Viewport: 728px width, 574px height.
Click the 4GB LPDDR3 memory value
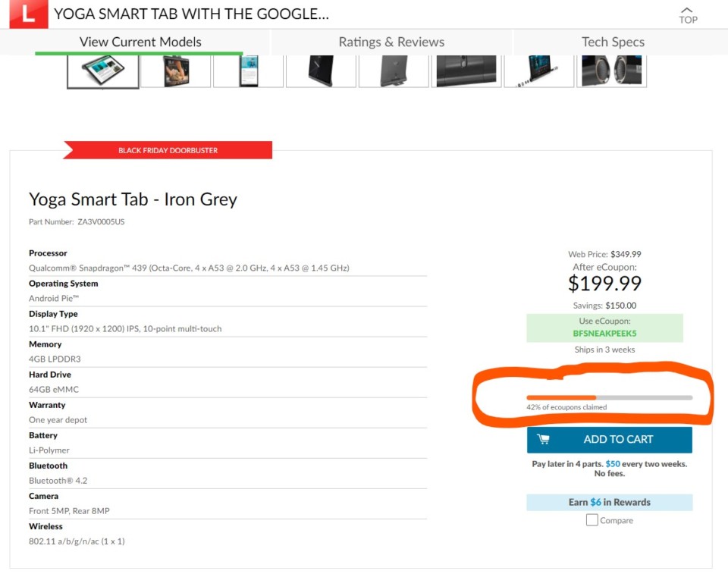pos(55,359)
